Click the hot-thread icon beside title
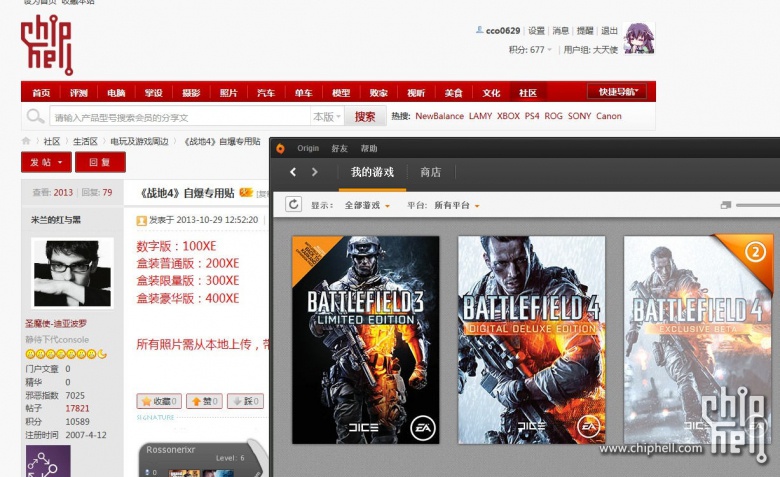Screen dimensions: 780x477 (x=246, y=192)
